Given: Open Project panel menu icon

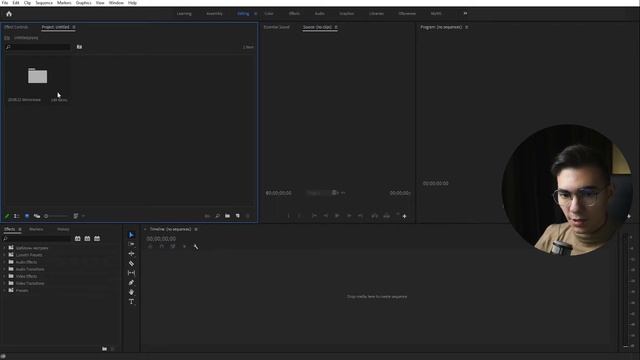Looking at the screenshot, I should [x=74, y=27].
